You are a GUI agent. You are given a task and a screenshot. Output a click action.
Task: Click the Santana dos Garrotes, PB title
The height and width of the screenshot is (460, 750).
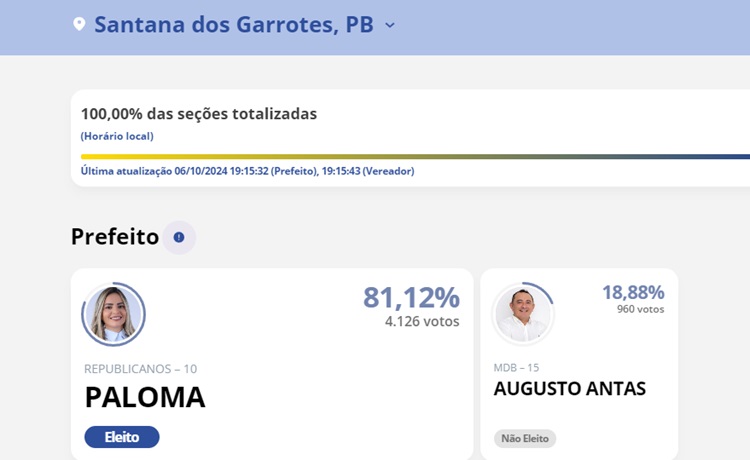click(x=234, y=25)
